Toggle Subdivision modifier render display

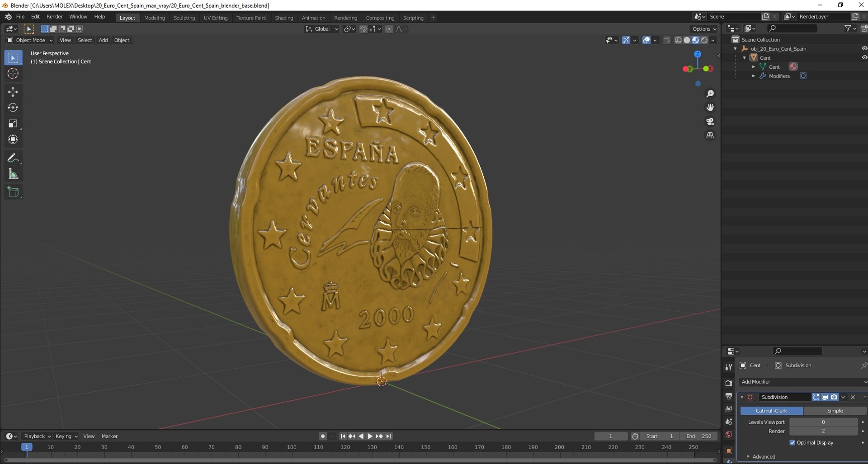coord(834,397)
